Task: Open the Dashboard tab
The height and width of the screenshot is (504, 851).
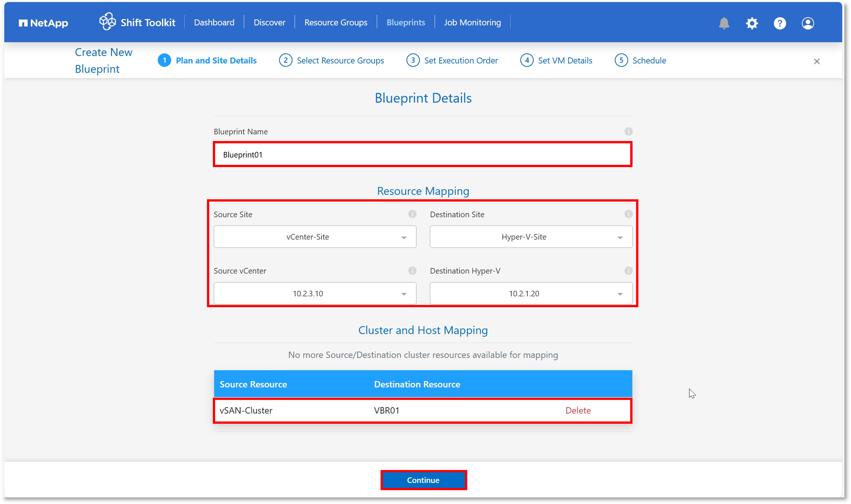Action: (x=214, y=22)
